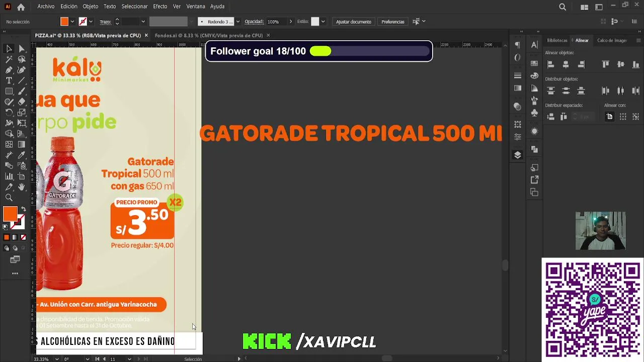Screen dimensions: 644x362
Task: Click the Opacidad 100% field
Action: tap(276, 22)
